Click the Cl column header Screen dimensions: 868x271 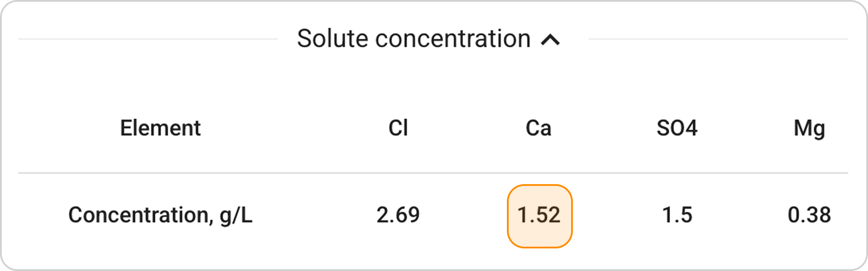tap(398, 128)
